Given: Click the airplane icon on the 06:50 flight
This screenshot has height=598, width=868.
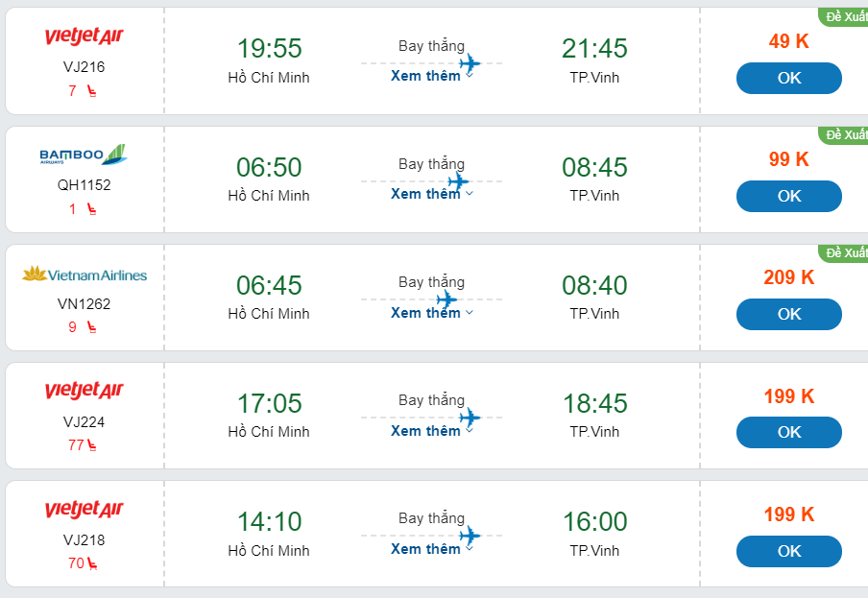Looking at the screenshot, I should click(458, 181).
